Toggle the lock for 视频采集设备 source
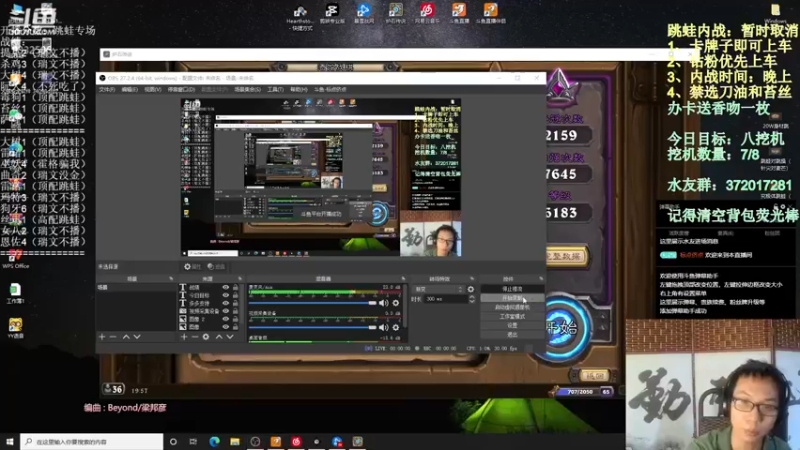 [235, 311]
